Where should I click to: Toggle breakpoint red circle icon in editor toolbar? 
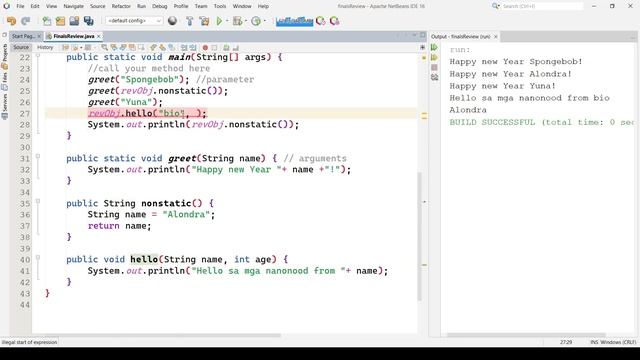(x=205, y=48)
